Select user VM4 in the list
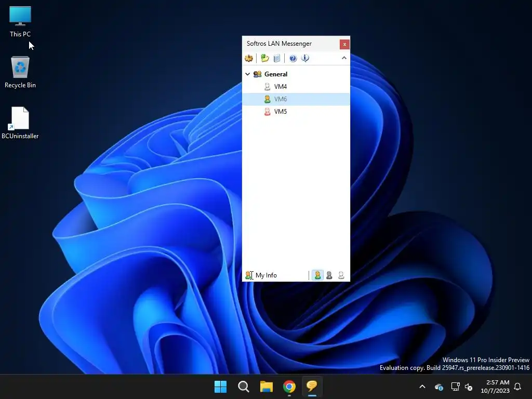 (296, 87)
